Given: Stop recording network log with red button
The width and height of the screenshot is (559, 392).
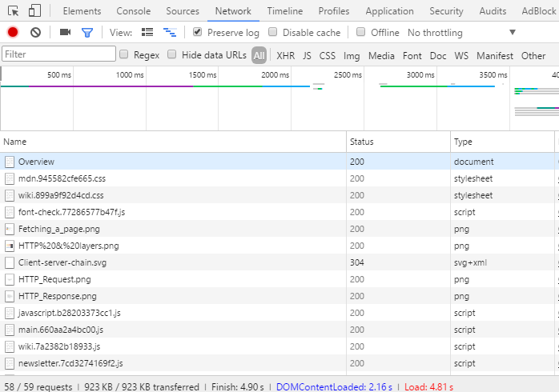Looking at the screenshot, I should pyautogui.click(x=13, y=32).
